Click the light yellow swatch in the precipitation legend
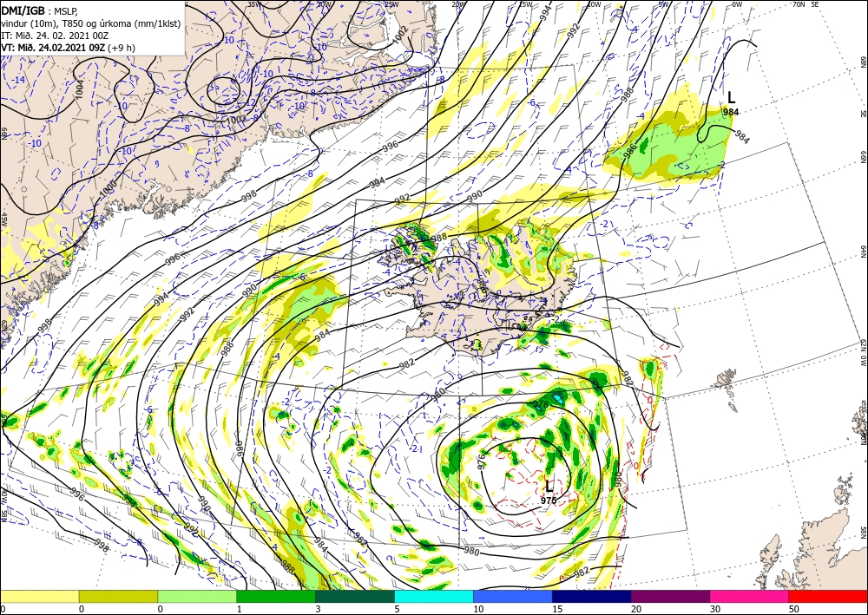Image resolution: width=868 pixels, height=615 pixels. click(39, 596)
